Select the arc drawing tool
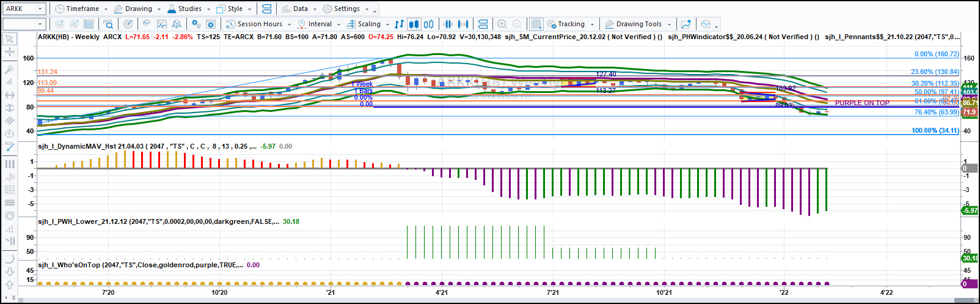The width and height of the screenshot is (980, 304). (x=10, y=259)
